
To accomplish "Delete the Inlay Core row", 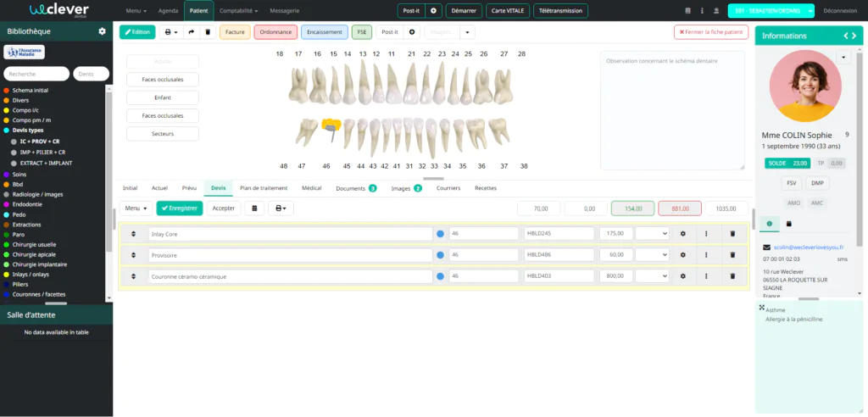I will (x=733, y=234).
